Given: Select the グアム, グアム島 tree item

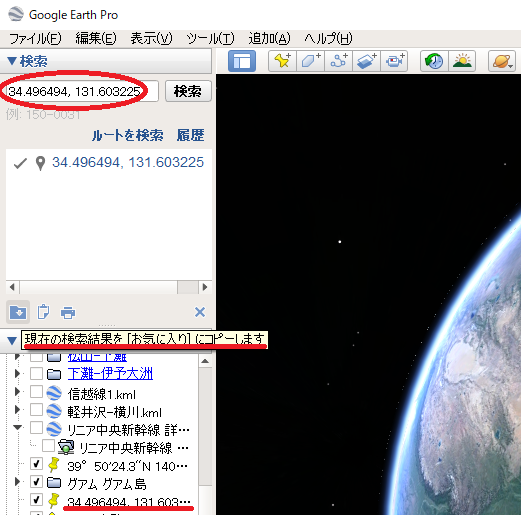Looking at the screenshot, I should 107,484.
